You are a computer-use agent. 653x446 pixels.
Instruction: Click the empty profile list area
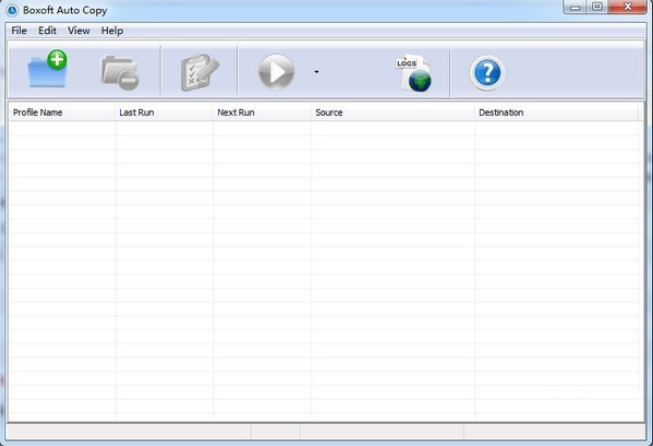click(x=325, y=270)
